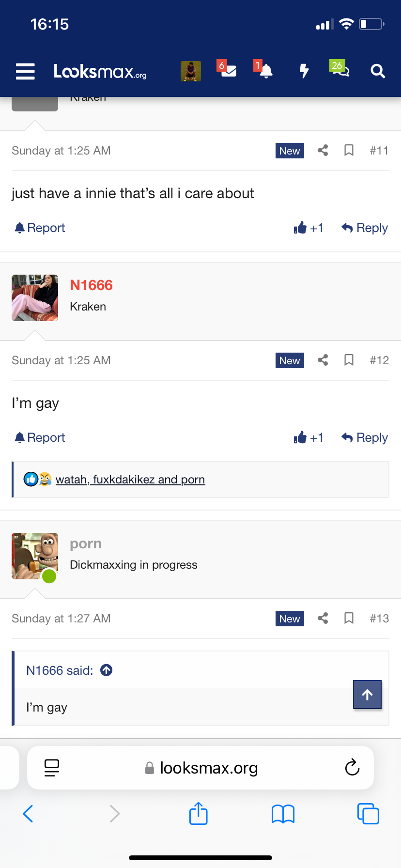The width and height of the screenshot is (401, 868).
Task: Report post #12
Action: 40,438
